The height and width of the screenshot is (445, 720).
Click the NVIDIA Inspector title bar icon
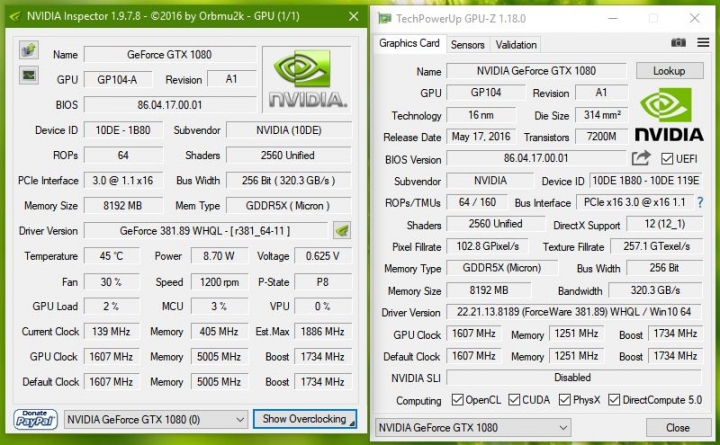point(15,17)
